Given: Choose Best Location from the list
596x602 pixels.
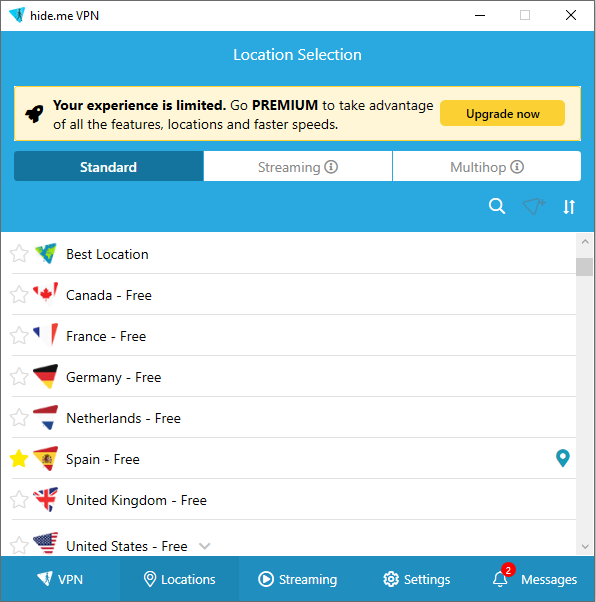Looking at the screenshot, I should 294,254.
